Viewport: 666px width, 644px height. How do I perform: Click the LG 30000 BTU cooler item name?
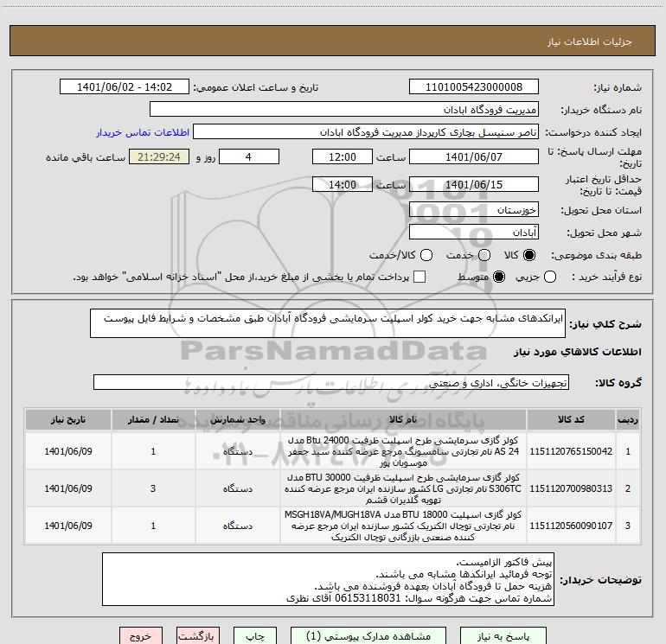(x=403, y=488)
